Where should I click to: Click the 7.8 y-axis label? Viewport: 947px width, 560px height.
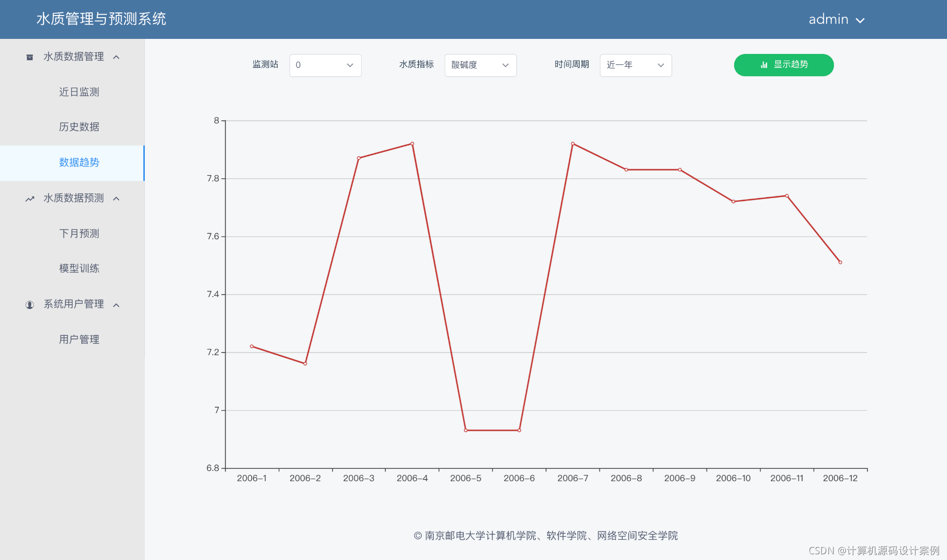click(213, 178)
